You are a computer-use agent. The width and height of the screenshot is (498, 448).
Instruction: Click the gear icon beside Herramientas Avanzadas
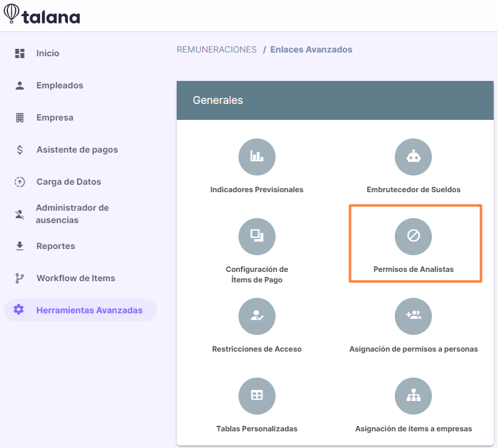[19, 310]
